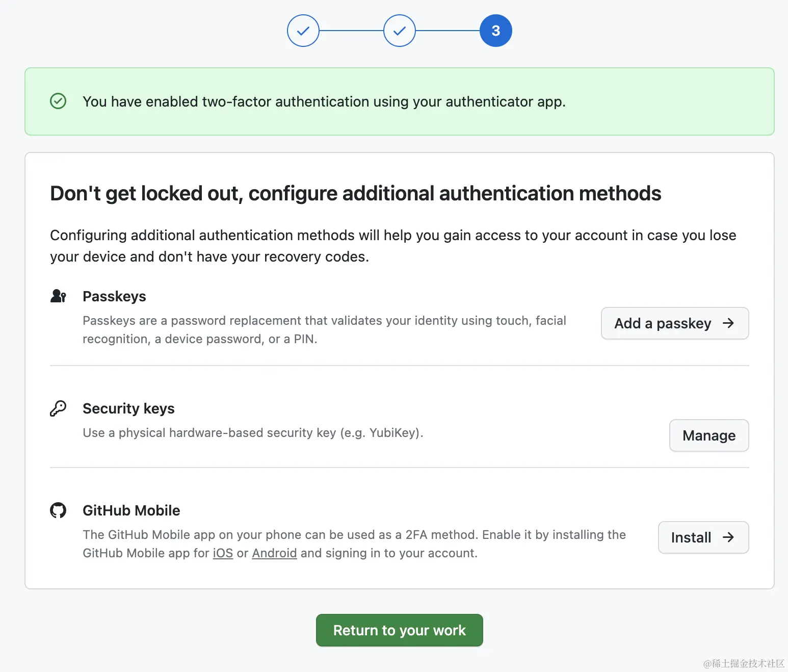Click the Install button label
This screenshot has width=788, height=672.
(691, 537)
